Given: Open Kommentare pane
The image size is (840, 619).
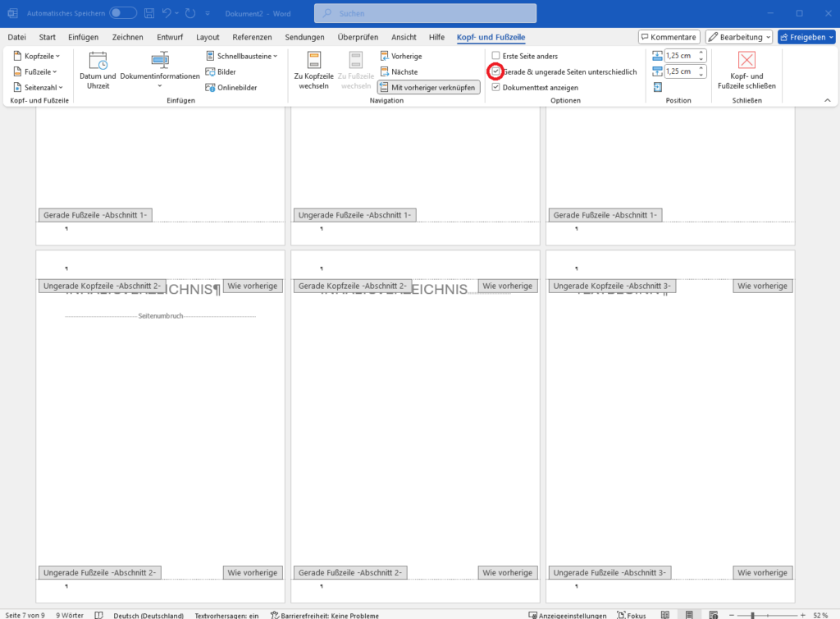Looking at the screenshot, I should tap(669, 37).
